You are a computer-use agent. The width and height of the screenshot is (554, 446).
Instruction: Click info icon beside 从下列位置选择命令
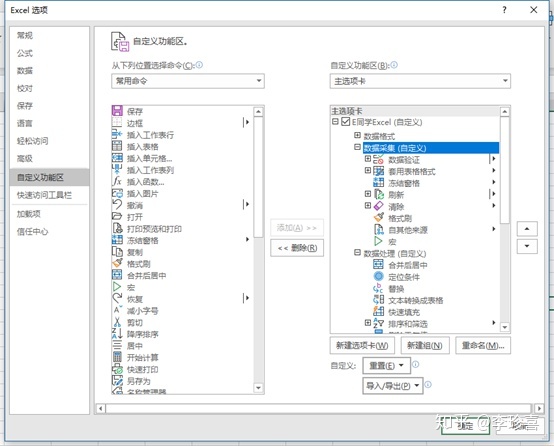point(199,65)
